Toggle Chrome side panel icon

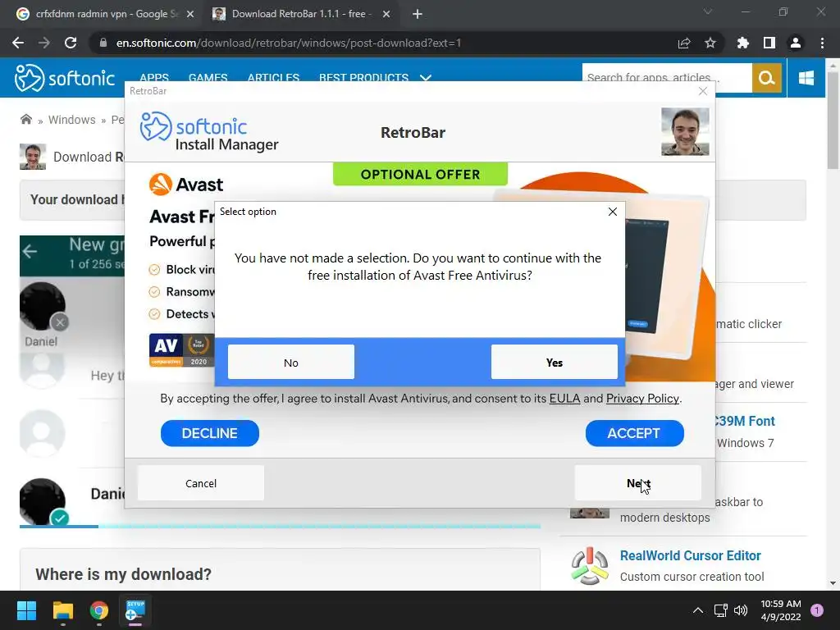tap(769, 43)
